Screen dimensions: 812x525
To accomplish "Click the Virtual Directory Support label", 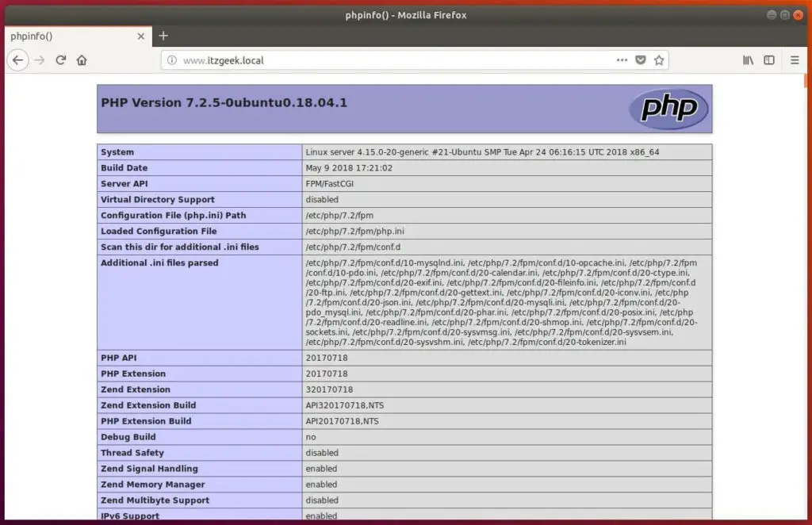I will [x=158, y=199].
